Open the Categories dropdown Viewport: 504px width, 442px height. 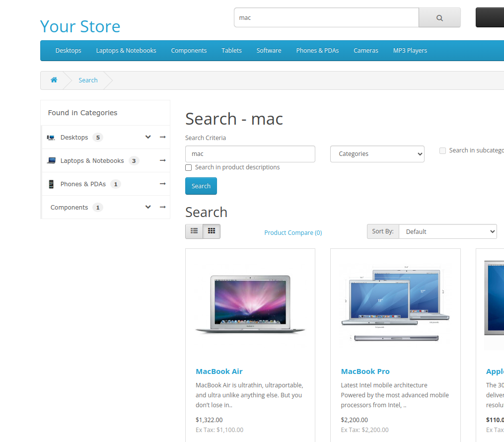point(377,154)
